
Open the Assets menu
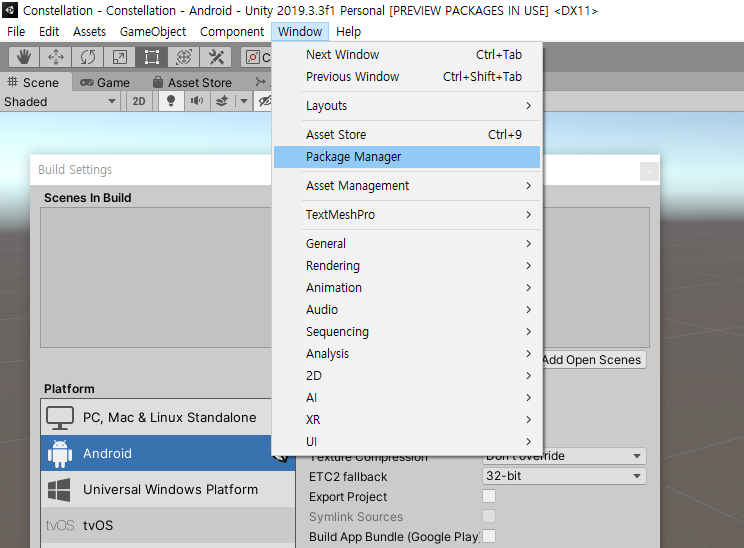click(x=89, y=32)
